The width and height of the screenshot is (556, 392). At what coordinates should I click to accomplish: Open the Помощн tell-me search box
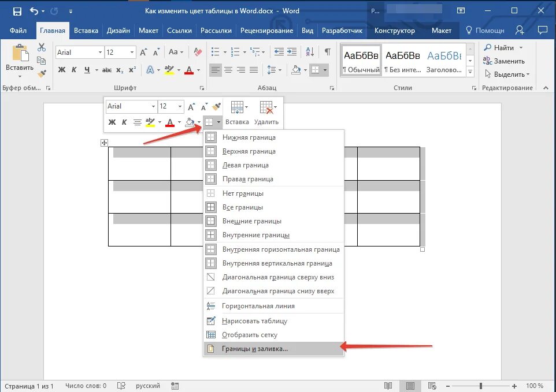pos(485,31)
